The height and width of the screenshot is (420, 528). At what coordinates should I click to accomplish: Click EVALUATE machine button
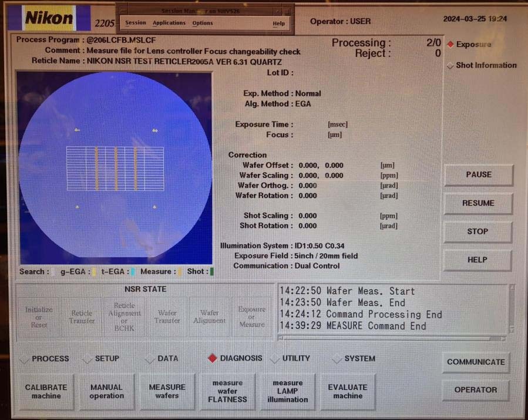click(348, 392)
